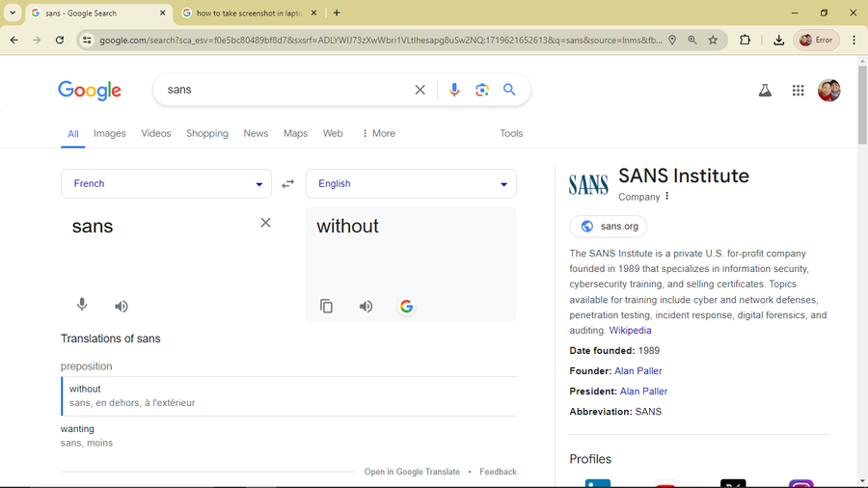The width and height of the screenshot is (868, 488).
Task: Clear the source text 'sans'
Action: [266, 223]
